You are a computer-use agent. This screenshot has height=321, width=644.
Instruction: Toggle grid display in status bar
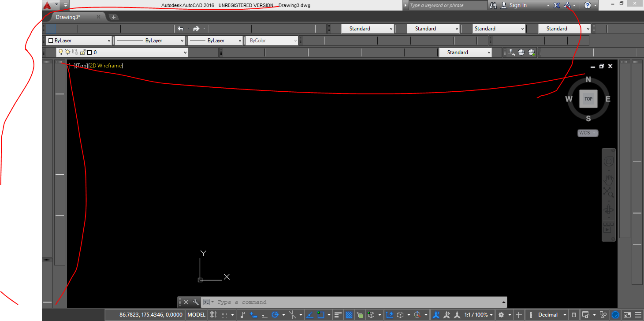pyautogui.click(x=213, y=315)
